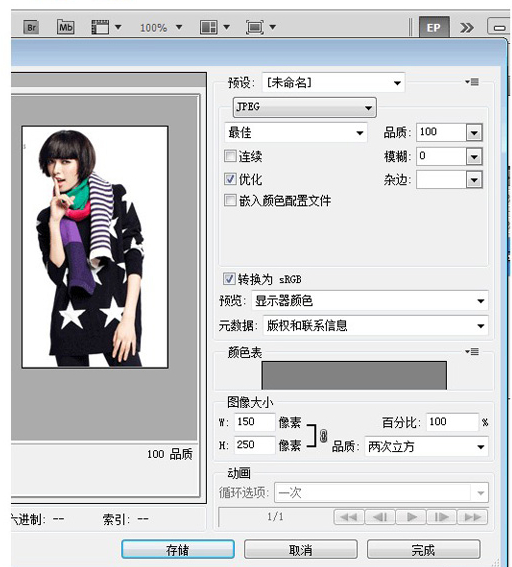The width and height of the screenshot is (512, 567).
Task: Toggle the width-height constrain link icon
Action: [x=324, y=436]
